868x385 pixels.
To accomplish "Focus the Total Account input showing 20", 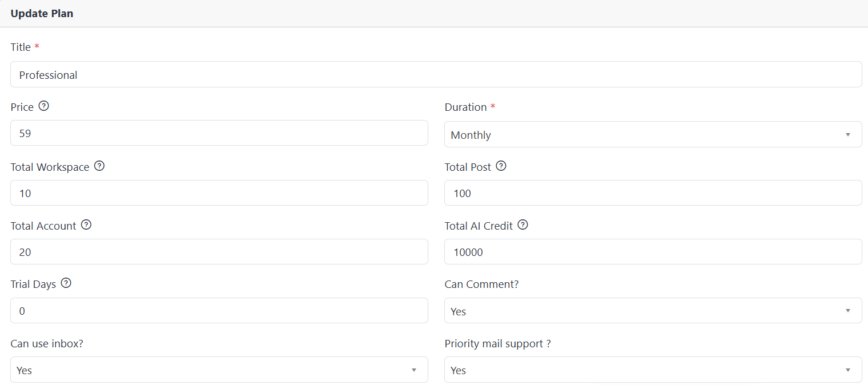I will (219, 252).
